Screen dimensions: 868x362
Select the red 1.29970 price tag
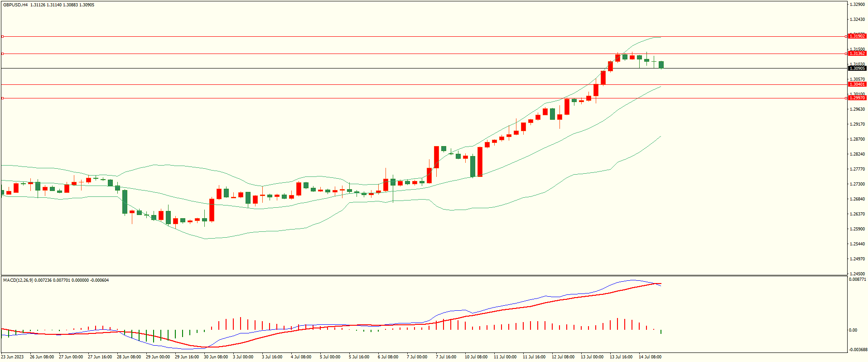(857, 98)
